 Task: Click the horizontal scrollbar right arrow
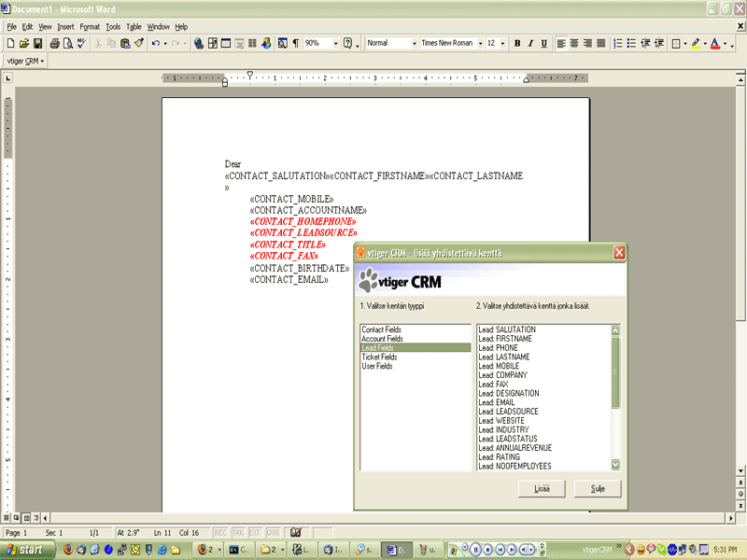(731, 518)
